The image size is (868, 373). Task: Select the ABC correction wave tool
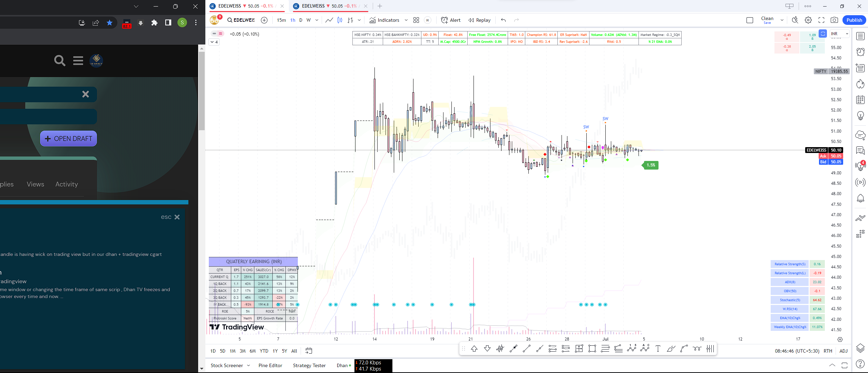click(x=645, y=349)
